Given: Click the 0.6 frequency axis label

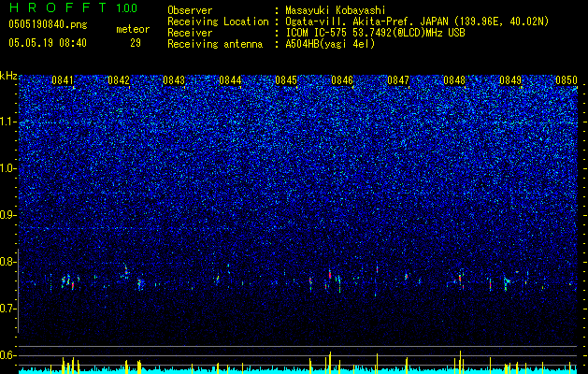Looking at the screenshot, I should click(x=8, y=355).
